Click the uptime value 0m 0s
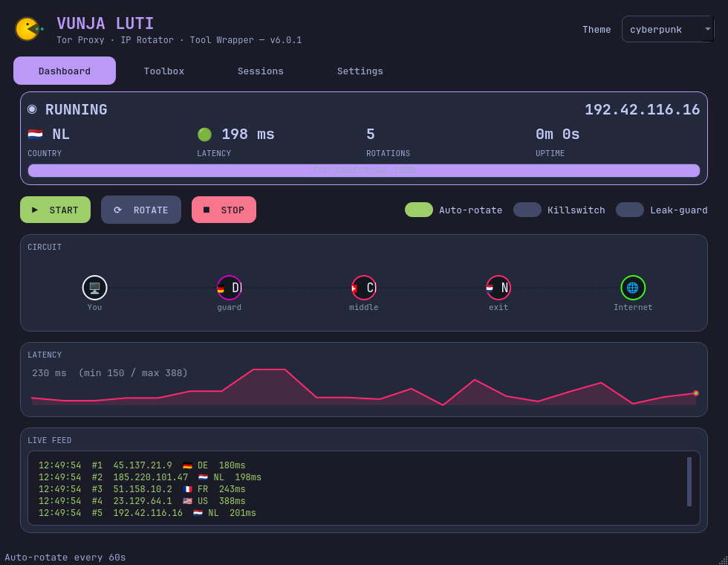The image size is (728, 565). point(558,135)
